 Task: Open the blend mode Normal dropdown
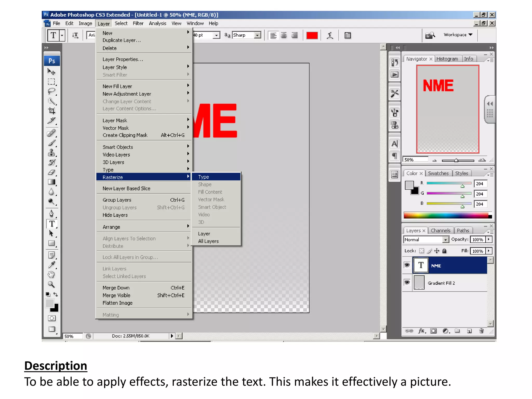coord(445,240)
